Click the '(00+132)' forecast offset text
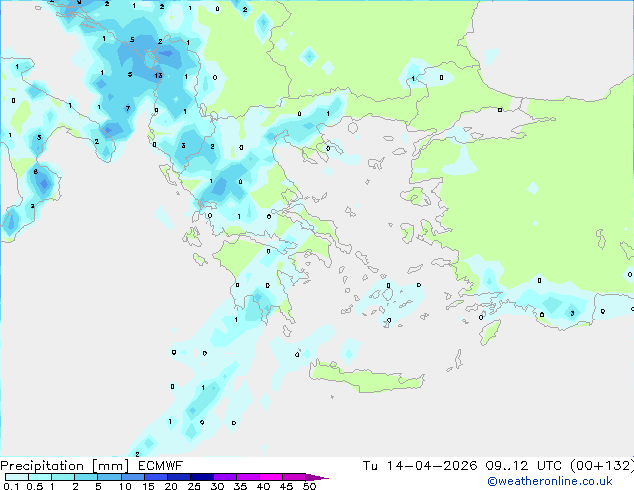The width and height of the screenshot is (634, 490). pyautogui.click(x=602, y=466)
